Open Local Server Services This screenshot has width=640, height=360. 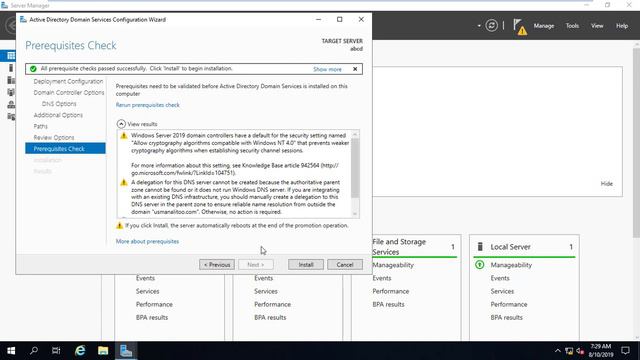point(502,291)
